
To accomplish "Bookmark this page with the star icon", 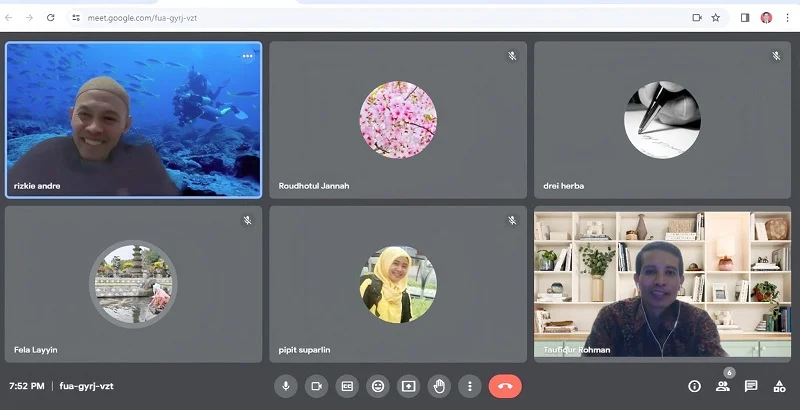I will click(x=716, y=17).
